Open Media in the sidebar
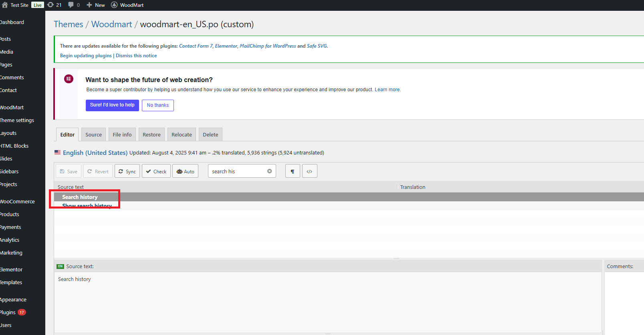The image size is (644, 335). click(x=7, y=52)
